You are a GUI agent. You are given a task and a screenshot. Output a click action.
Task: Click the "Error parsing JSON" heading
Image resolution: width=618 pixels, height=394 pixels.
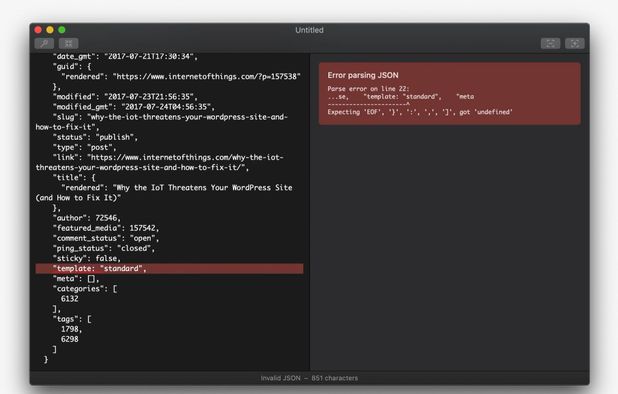pos(363,75)
